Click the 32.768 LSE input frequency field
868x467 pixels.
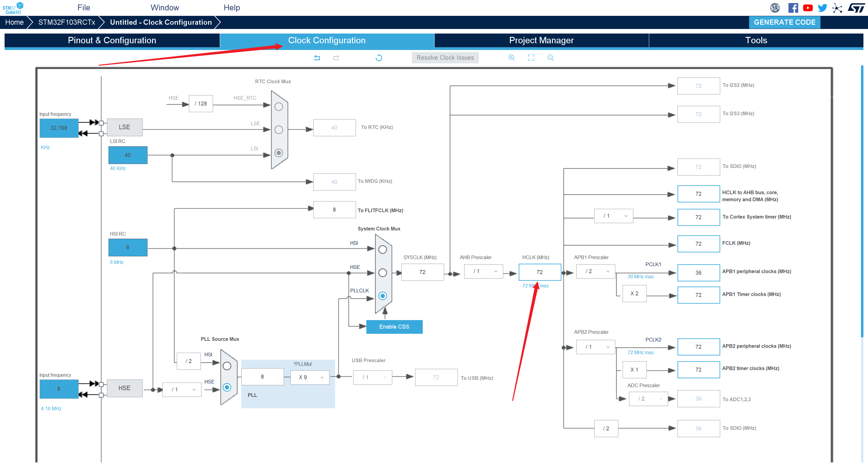point(59,128)
